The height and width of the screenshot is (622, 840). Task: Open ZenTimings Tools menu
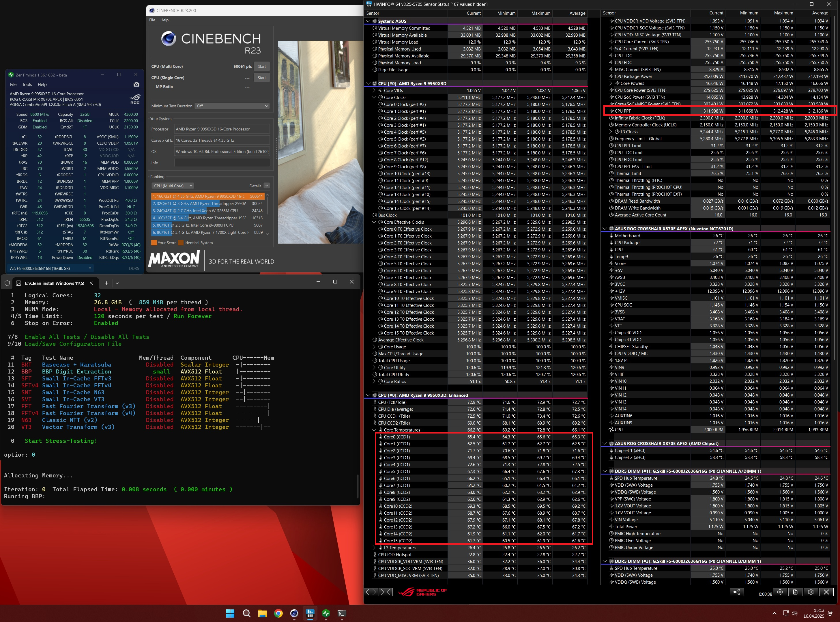pyautogui.click(x=27, y=85)
